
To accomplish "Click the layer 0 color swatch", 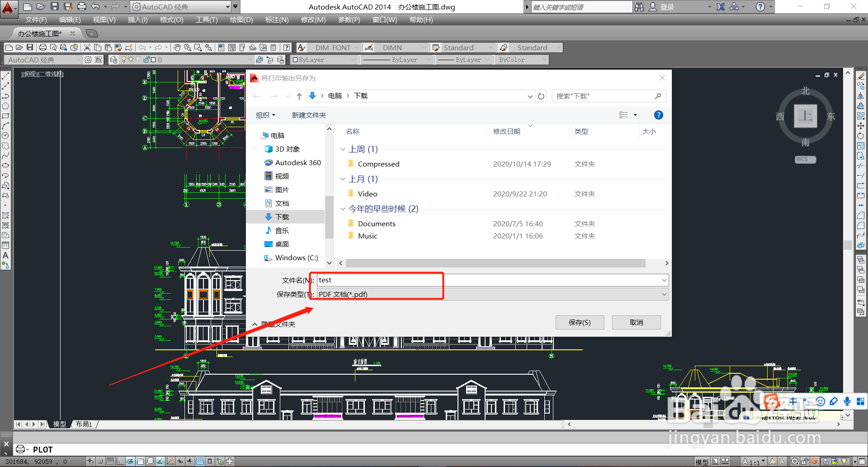I will point(153,60).
